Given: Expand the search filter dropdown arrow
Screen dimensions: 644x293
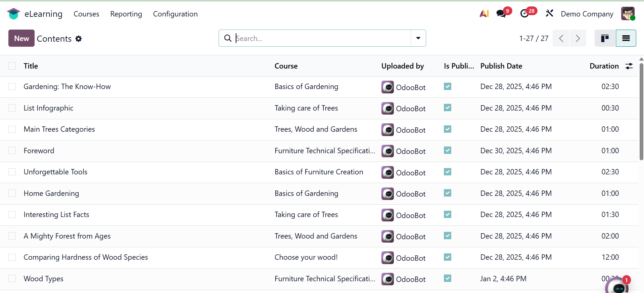Looking at the screenshot, I should [418, 38].
